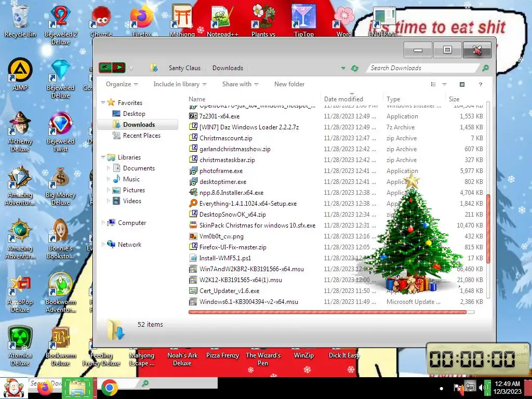Click the red vertical scrollbar thumb in the file list
The width and height of the screenshot is (532, 399).
488,229
